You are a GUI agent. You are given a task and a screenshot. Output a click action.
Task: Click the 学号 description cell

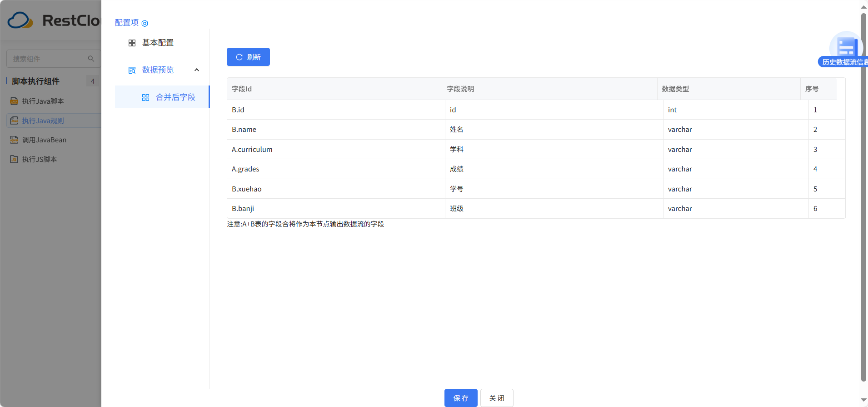[x=554, y=189]
